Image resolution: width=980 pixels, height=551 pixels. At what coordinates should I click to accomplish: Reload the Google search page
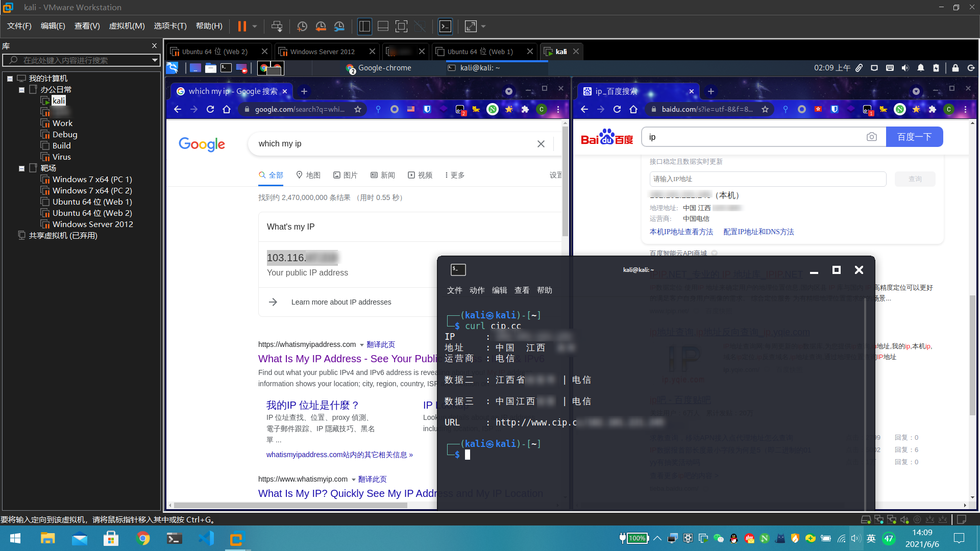pos(210,109)
